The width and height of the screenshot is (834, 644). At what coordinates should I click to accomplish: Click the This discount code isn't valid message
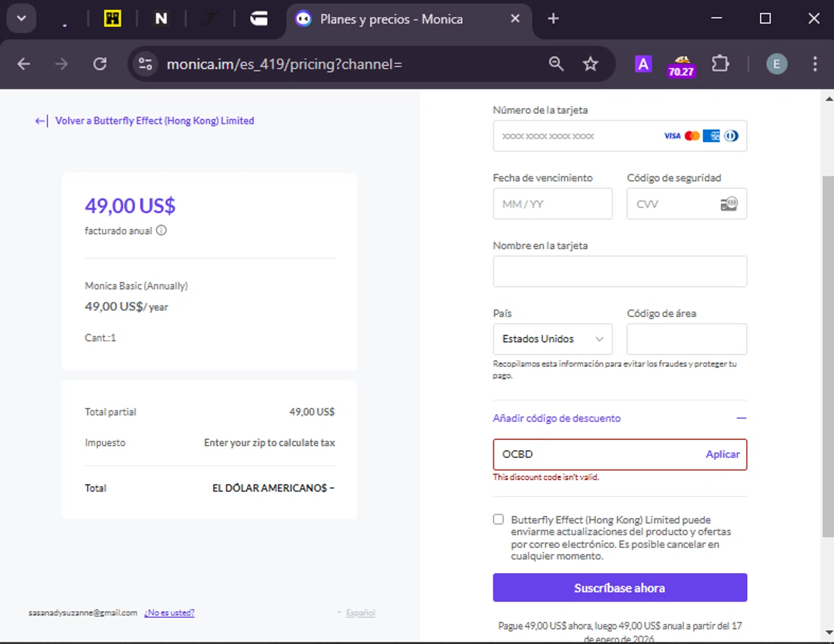[x=545, y=477]
